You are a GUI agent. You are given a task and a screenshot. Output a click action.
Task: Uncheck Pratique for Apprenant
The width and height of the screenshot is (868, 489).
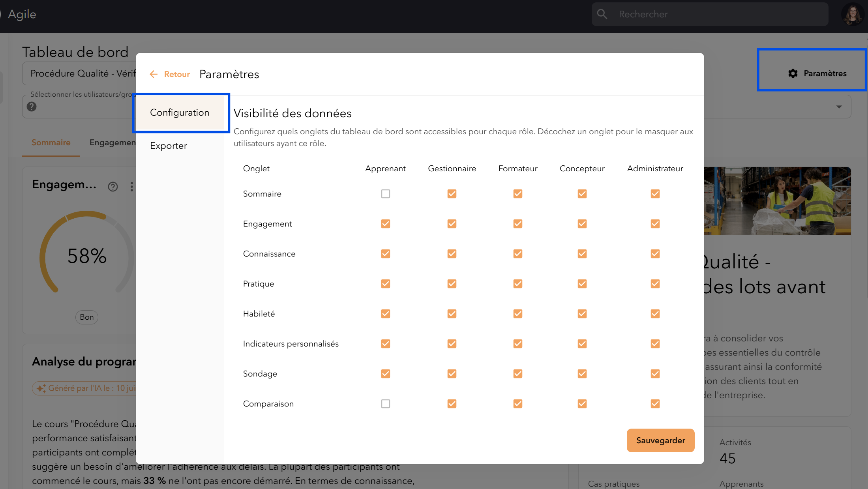(386, 284)
